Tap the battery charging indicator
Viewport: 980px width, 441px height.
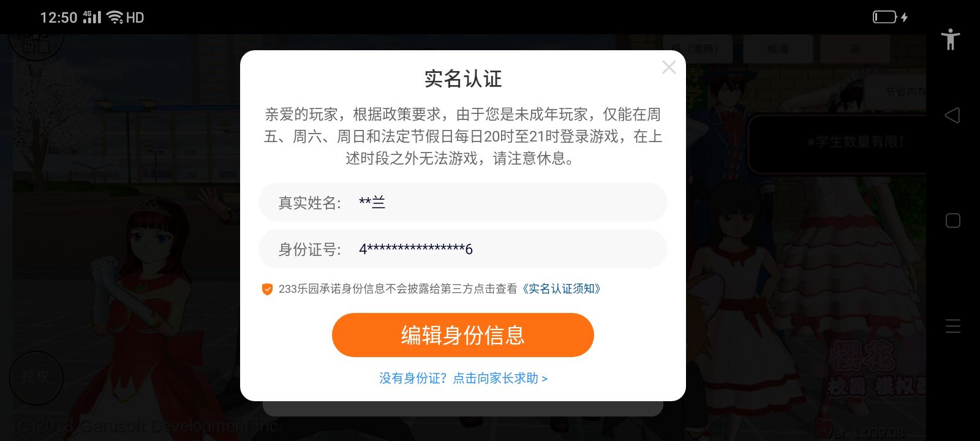pyautogui.click(x=890, y=17)
